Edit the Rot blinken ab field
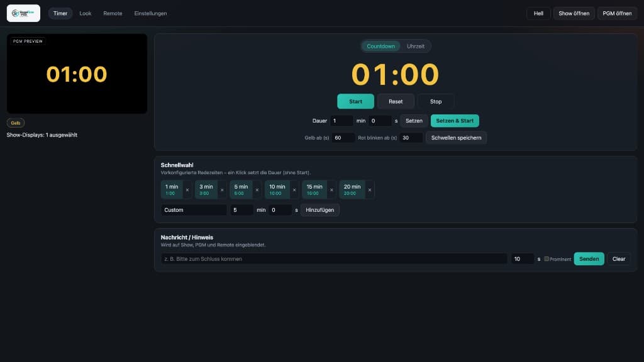The image size is (644, 362). (x=411, y=138)
